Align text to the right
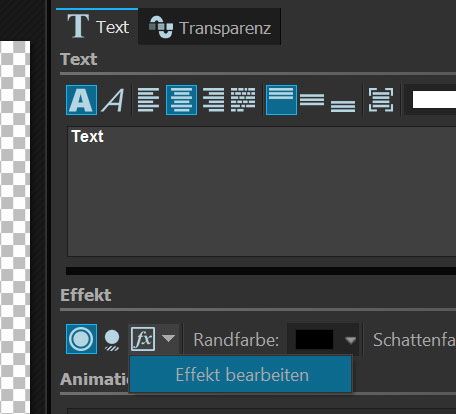 [213, 100]
